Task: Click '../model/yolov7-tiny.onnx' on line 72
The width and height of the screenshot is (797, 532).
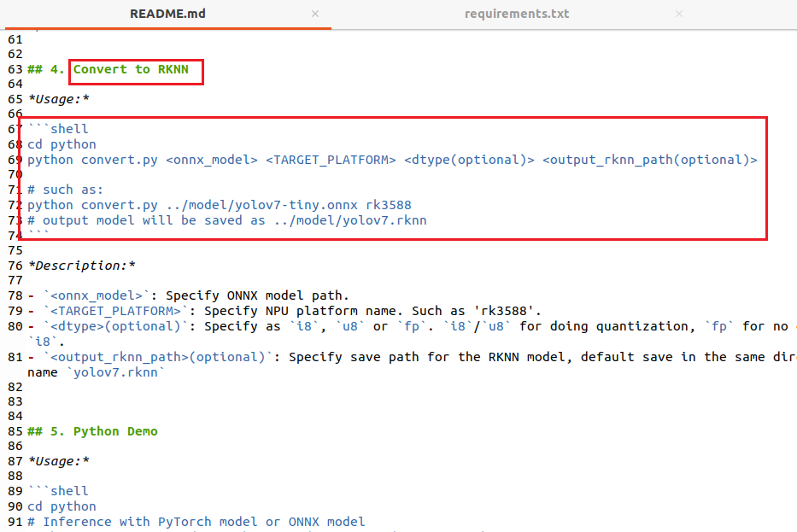Action: point(261,205)
